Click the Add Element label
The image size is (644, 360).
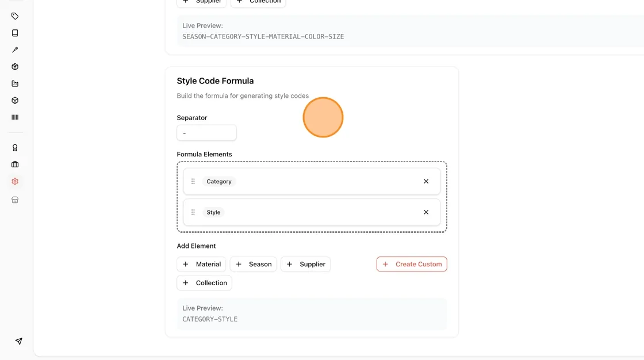click(196, 246)
